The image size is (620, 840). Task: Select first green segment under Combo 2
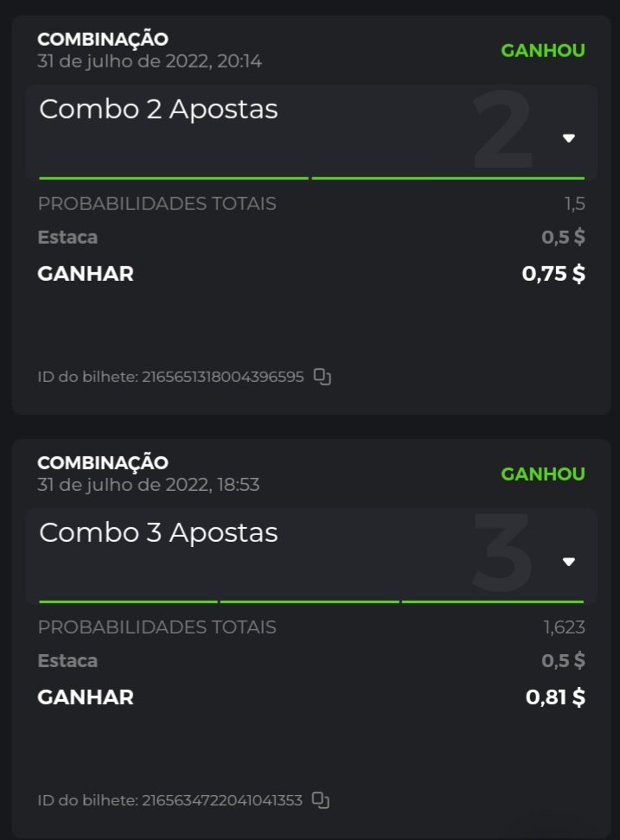(x=173, y=178)
